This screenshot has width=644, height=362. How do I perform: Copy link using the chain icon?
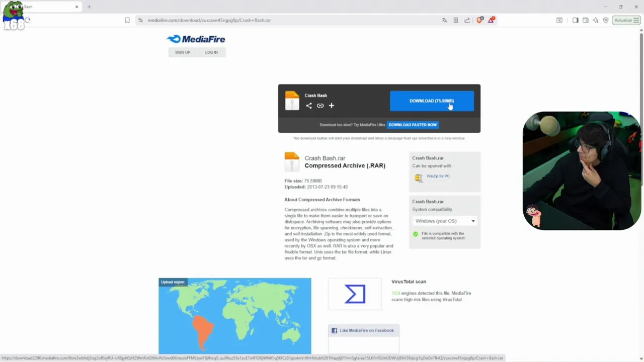click(320, 106)
